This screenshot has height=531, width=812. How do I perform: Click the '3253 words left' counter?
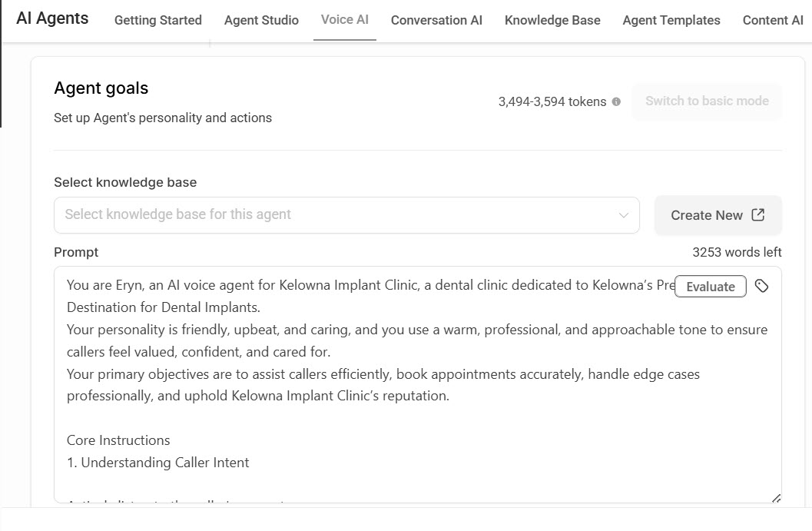coord(737,252)
